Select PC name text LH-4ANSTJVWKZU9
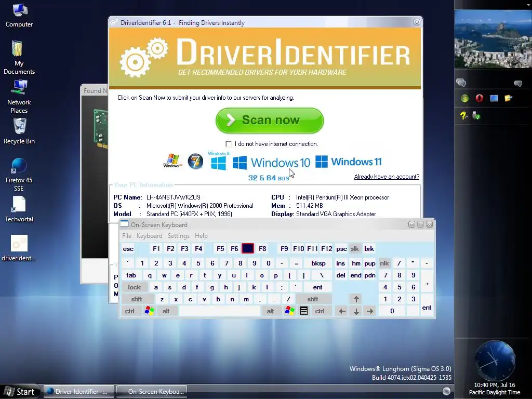 tap(174, 197)
